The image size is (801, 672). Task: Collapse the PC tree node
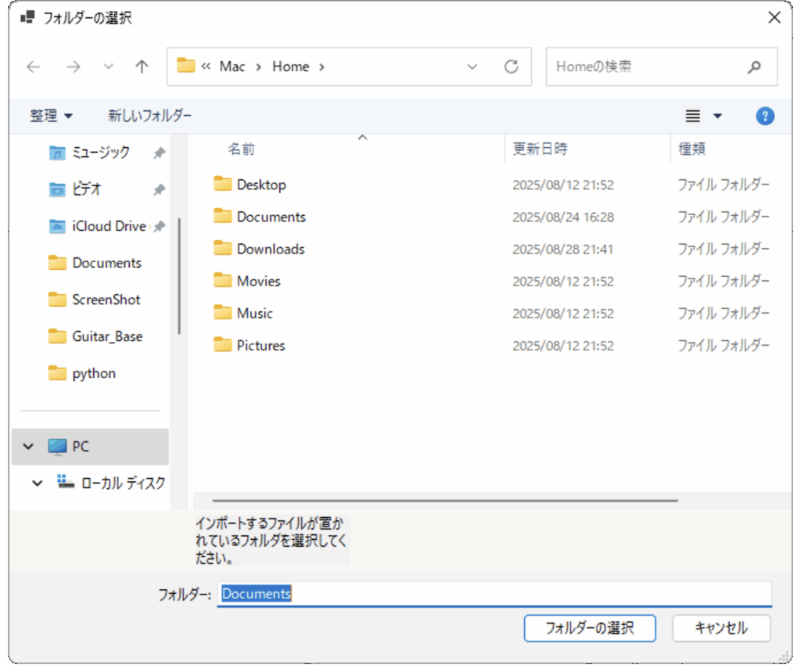28,446
